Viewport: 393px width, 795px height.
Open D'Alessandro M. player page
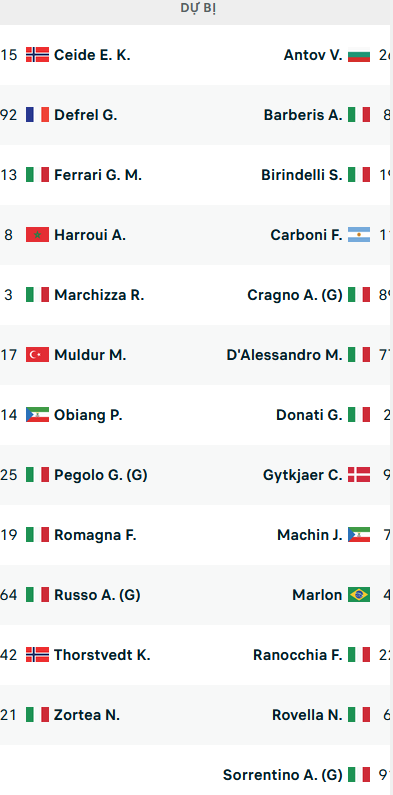(284, 354)
